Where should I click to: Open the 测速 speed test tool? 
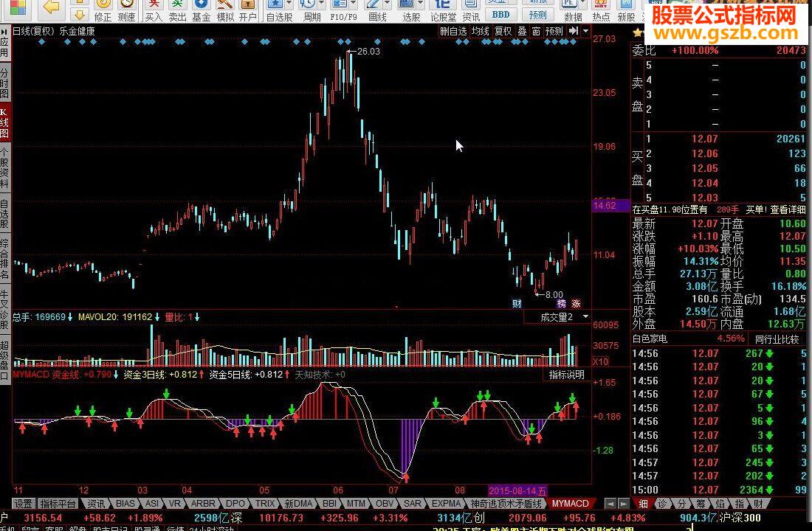click(x=126, y=11)
